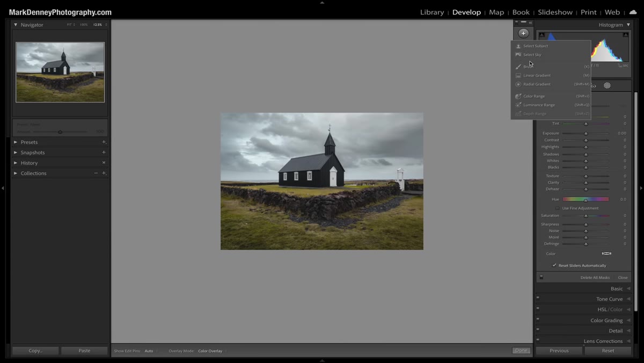This screenshot has width=644, height=363.
Task: Close the masking panel via Close
Action: [x=623, y=278]
